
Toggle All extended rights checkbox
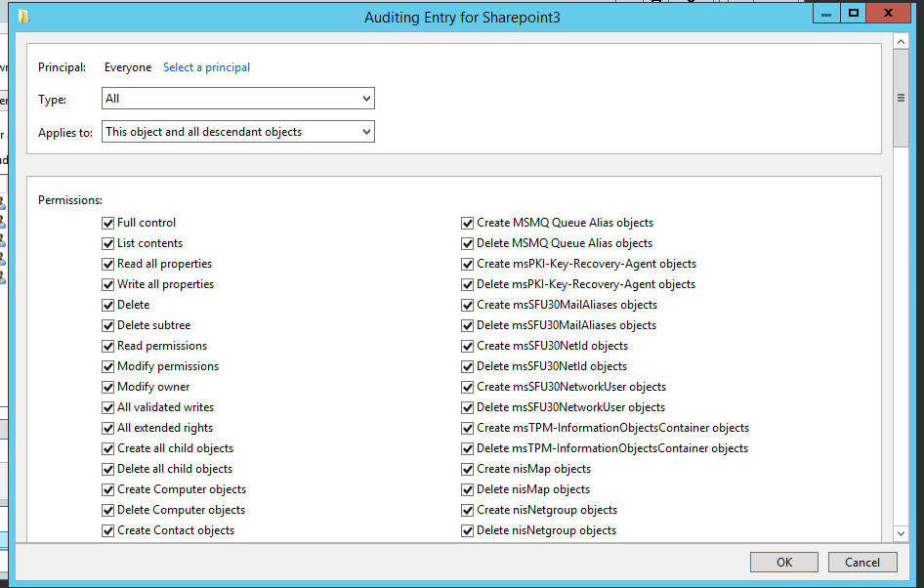coord(108,428)
